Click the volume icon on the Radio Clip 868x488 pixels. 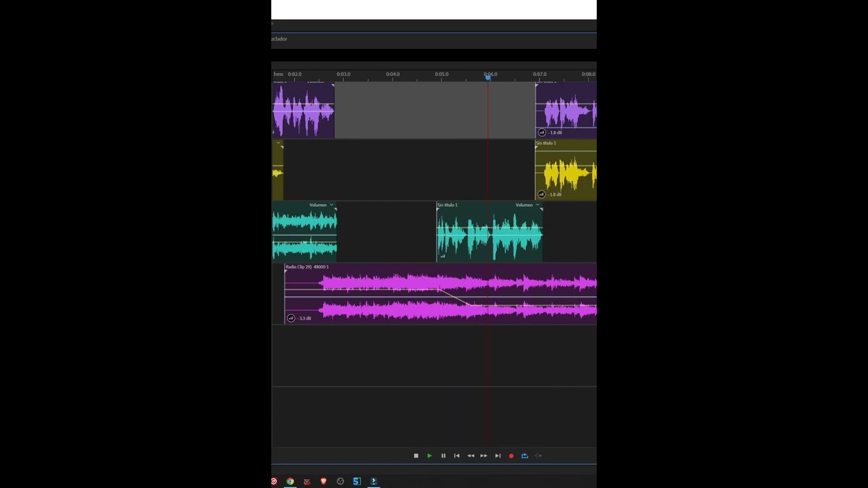tap(291, 318)
